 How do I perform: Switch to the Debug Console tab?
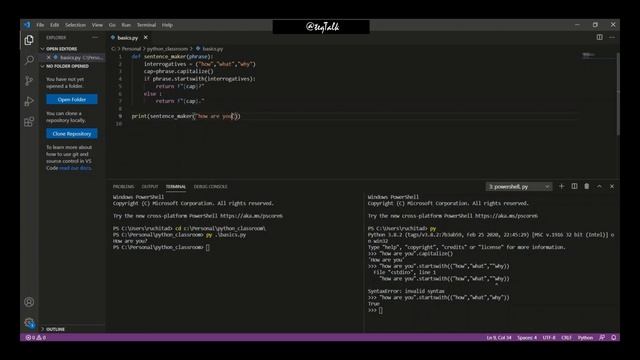tap(211, 187)
